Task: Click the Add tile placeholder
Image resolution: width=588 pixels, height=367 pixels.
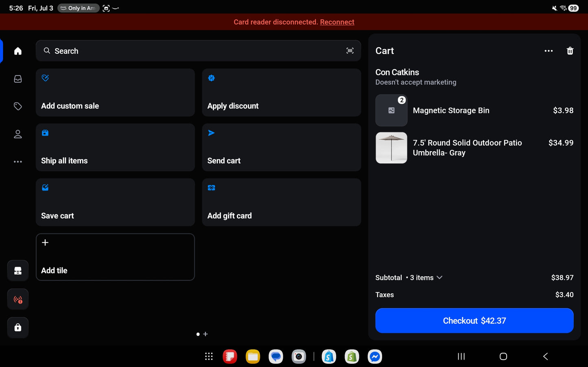Action: click(x=115, y=257)
